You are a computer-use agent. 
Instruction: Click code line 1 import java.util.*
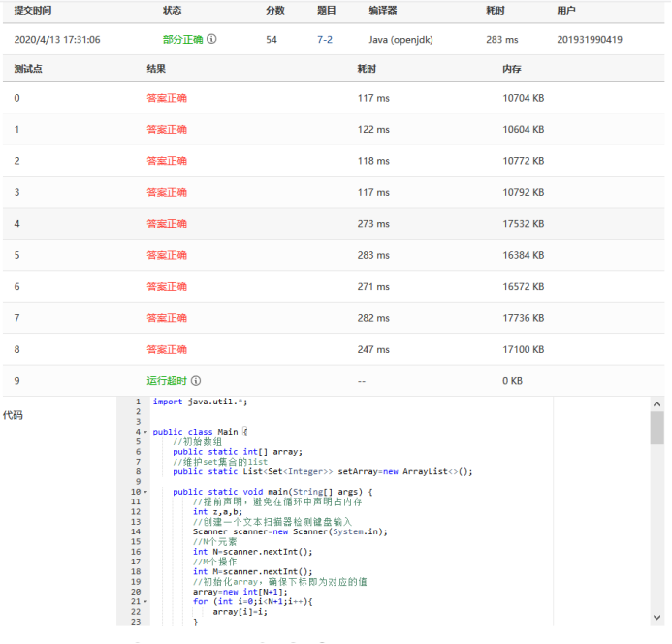point(200,402)
